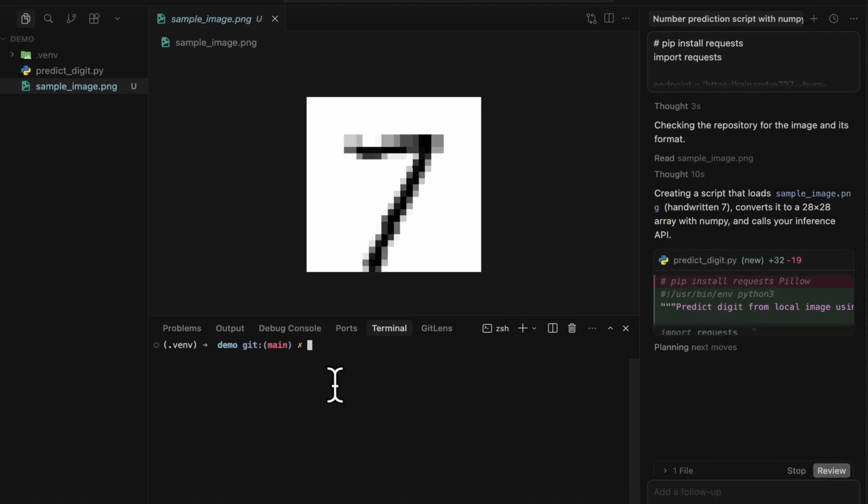Open the Extensions icon
Image resolution: width=868 pixels, height=504 pixels.
(94, 18)
